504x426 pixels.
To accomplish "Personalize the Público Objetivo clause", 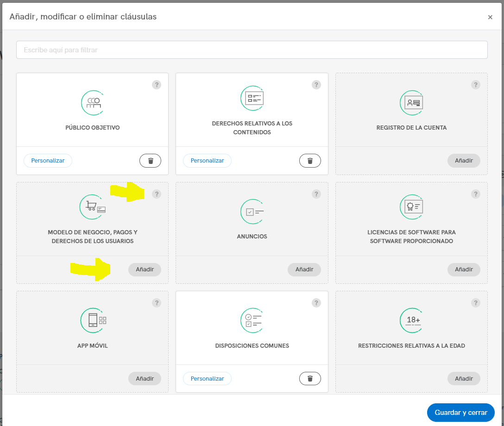I will 48,161.
